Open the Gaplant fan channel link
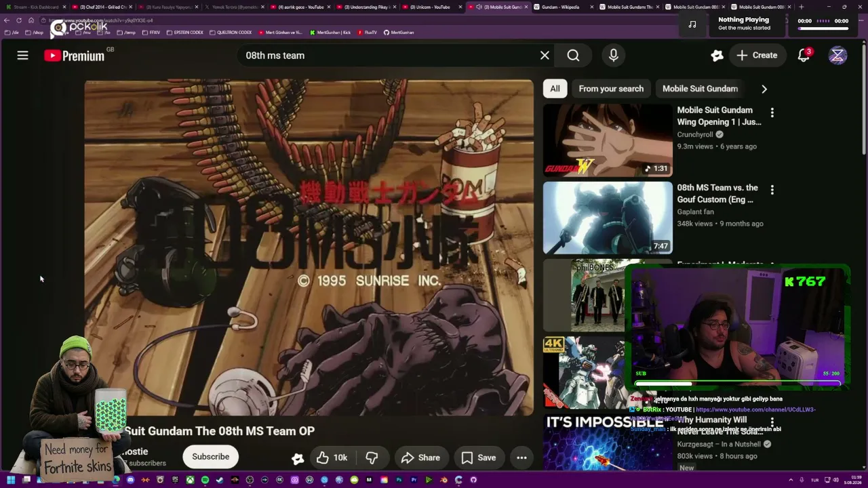 click(695, 211)
